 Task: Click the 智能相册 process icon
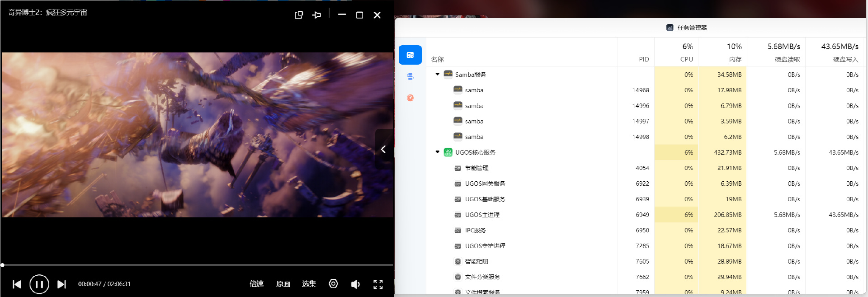(x=458, y=261)
